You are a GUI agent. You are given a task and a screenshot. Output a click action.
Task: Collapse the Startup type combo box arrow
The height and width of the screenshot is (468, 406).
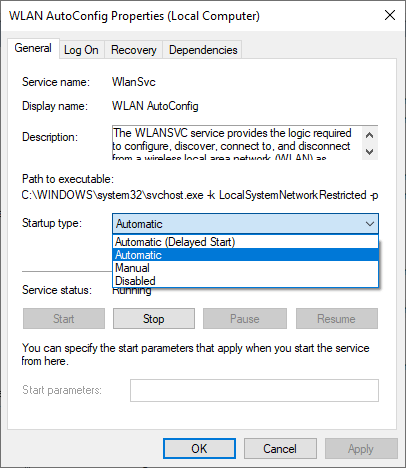click(x=370, y=224)
